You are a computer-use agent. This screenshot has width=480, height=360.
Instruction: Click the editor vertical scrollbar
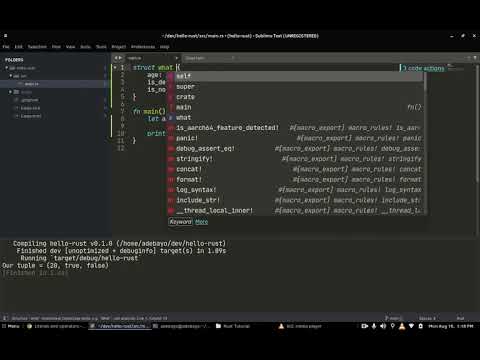coord(478,123)
